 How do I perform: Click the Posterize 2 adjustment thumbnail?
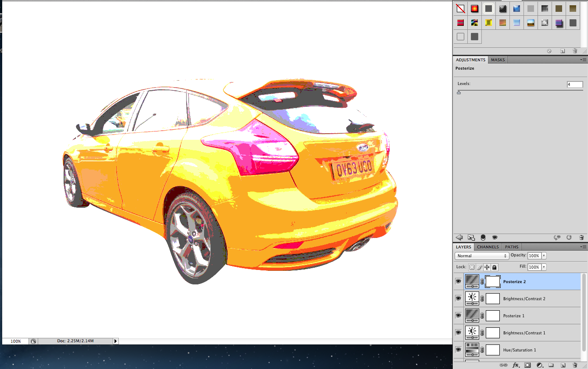(473, 281)
